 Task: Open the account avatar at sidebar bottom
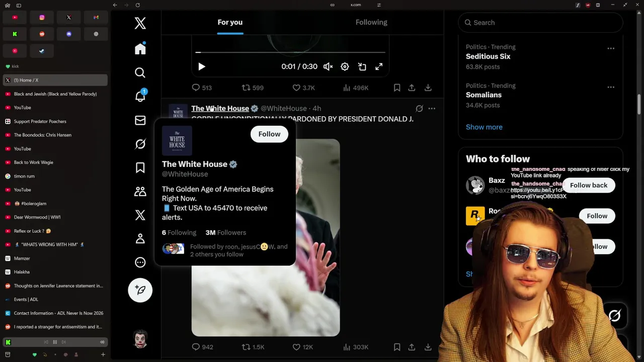click(x=140, y=339)
